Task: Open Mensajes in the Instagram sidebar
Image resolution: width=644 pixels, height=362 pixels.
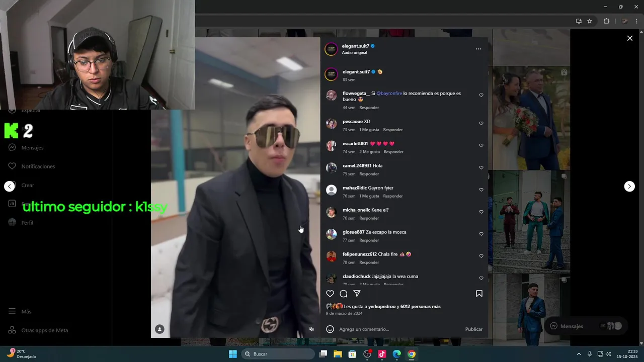Action: 26,148
